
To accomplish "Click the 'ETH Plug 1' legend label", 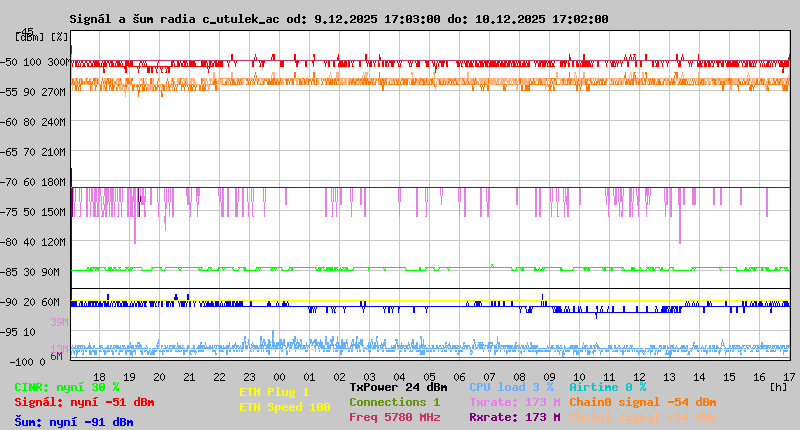I will [274, 392].
